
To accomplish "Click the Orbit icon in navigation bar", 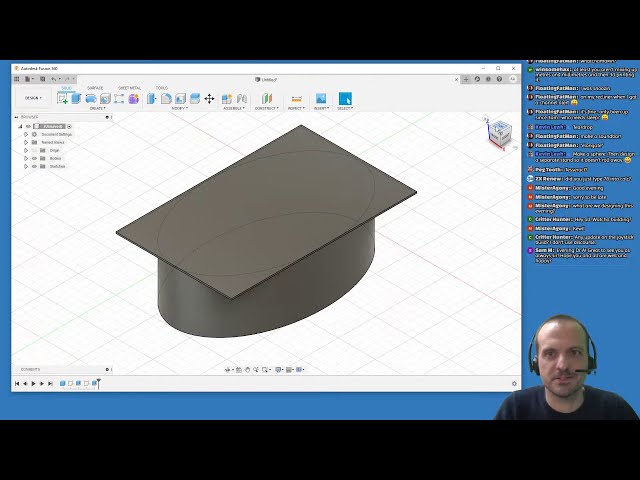I will coord(228,369).
